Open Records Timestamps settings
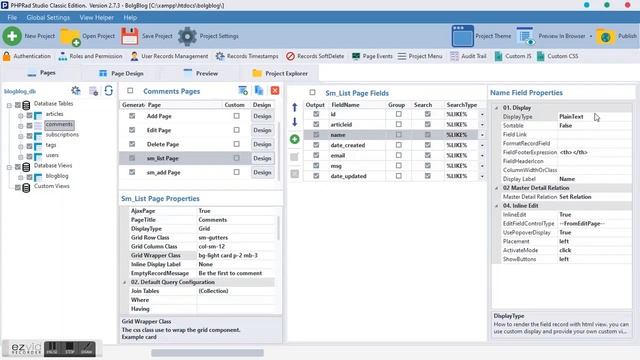Screen dimensions: 640x360 [x=247, y=56]
